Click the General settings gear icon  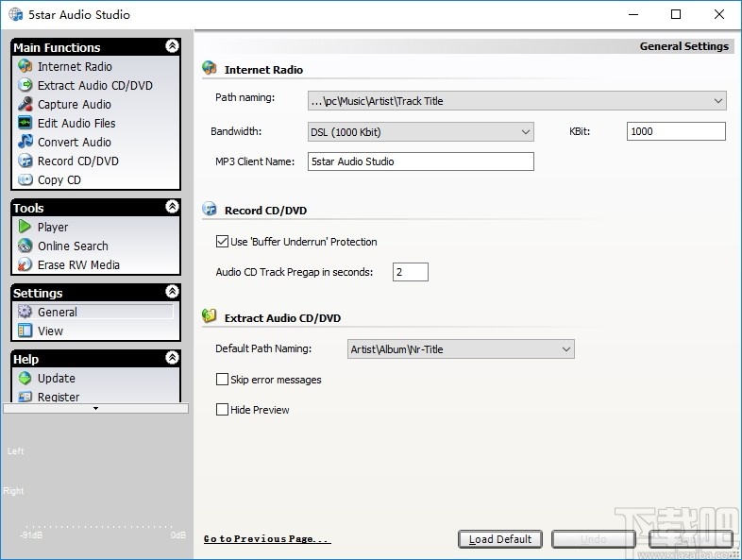(25, 312)
